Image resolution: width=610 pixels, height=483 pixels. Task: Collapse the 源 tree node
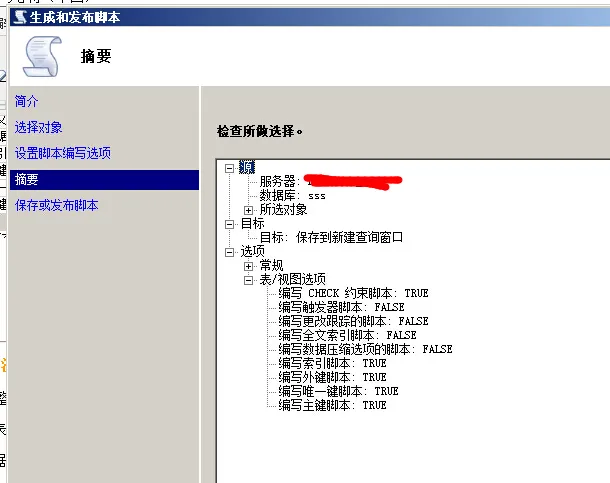tap(230, 168)
